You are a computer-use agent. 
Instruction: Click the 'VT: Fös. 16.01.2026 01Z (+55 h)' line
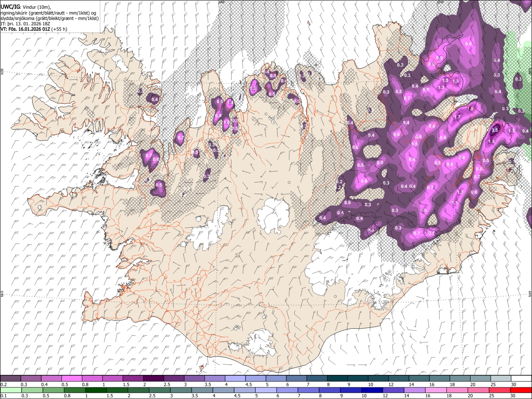coord(34,29)
